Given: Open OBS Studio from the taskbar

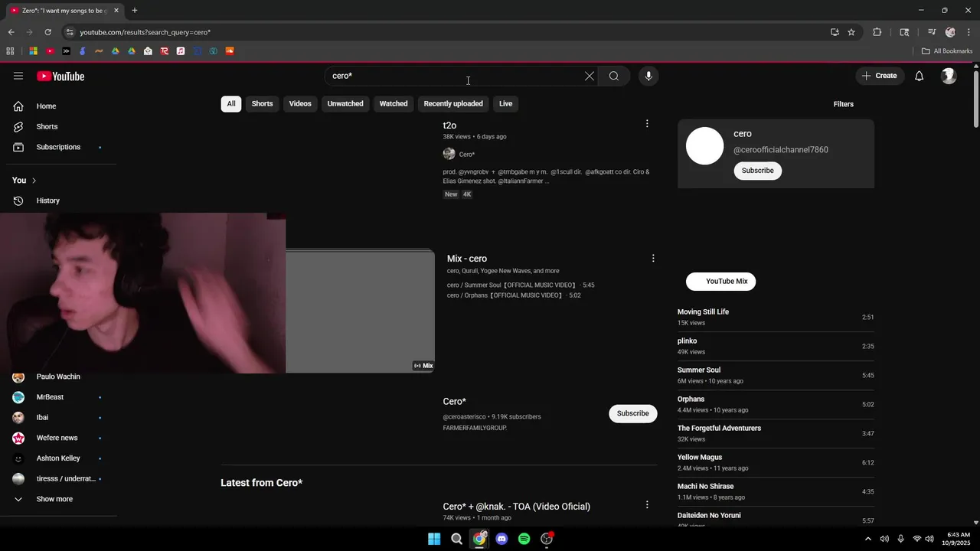Looking at the screenshot, I should point(547,539).
